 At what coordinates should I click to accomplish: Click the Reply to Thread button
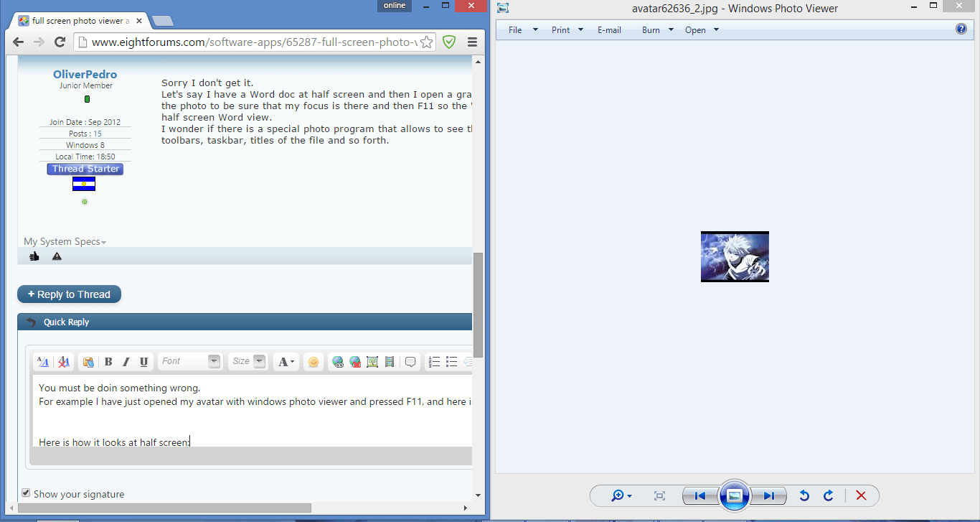tap(69, 294)
